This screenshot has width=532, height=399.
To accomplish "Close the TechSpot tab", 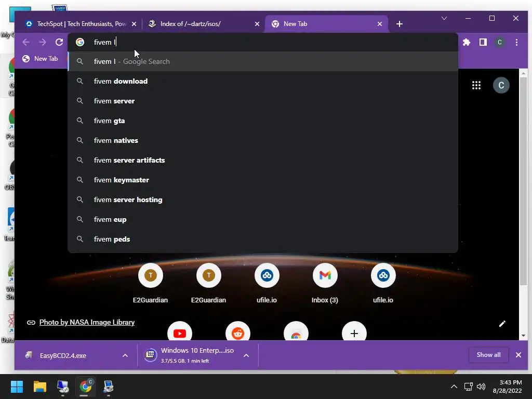I will [134, 24].
